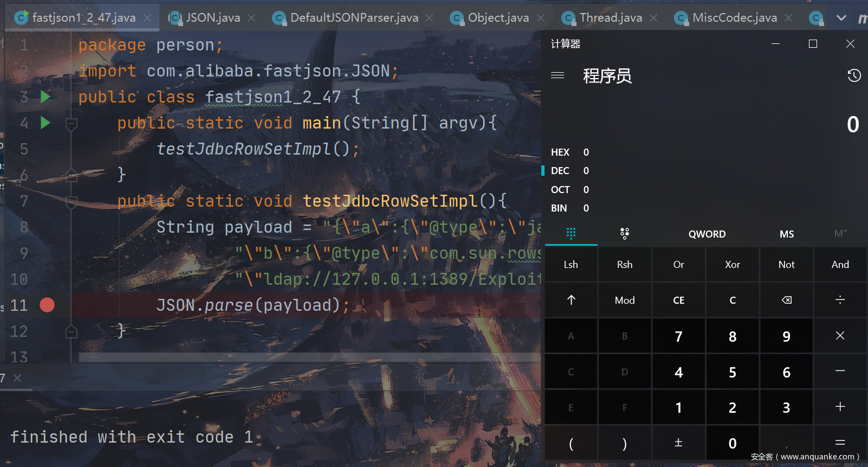868x467 pixels.
Task: Click the editor horizontal scrollbar
Action: (310, 357)
